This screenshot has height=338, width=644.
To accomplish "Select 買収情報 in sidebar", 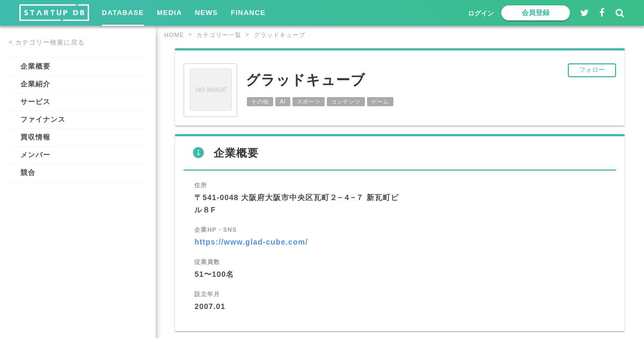I will click(x=78, y=137).
